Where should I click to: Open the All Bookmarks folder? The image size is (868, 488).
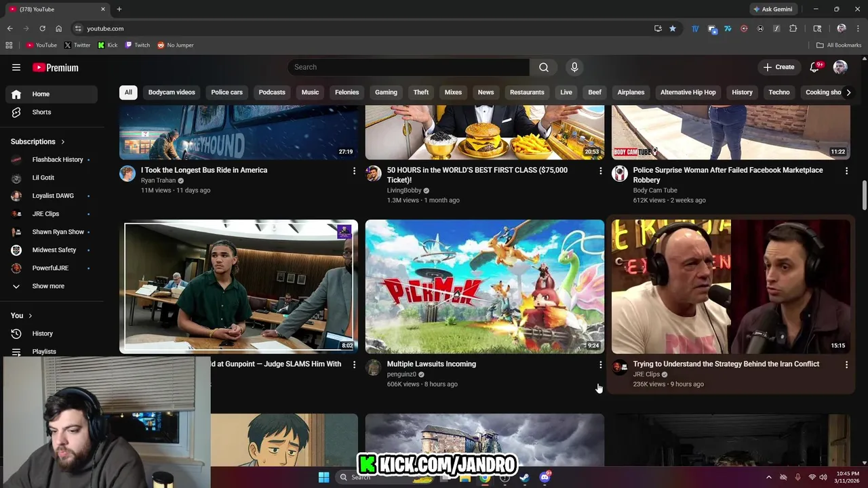point(839,45)
